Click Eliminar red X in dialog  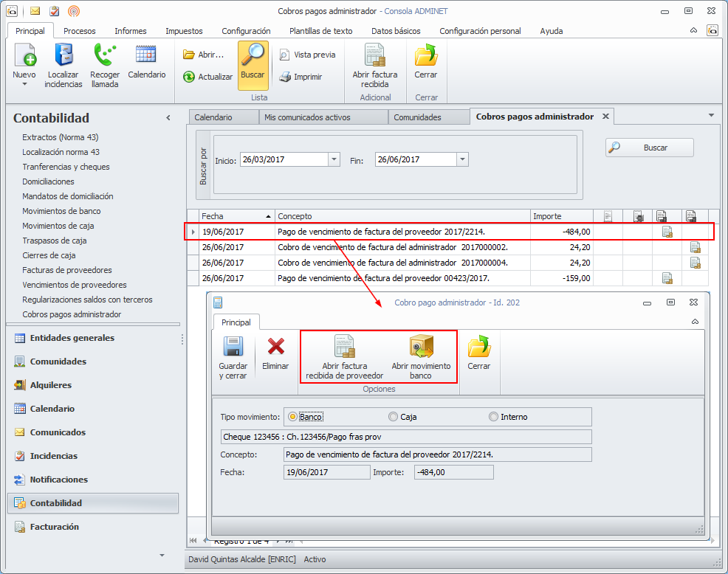click(x=275, y=353)
